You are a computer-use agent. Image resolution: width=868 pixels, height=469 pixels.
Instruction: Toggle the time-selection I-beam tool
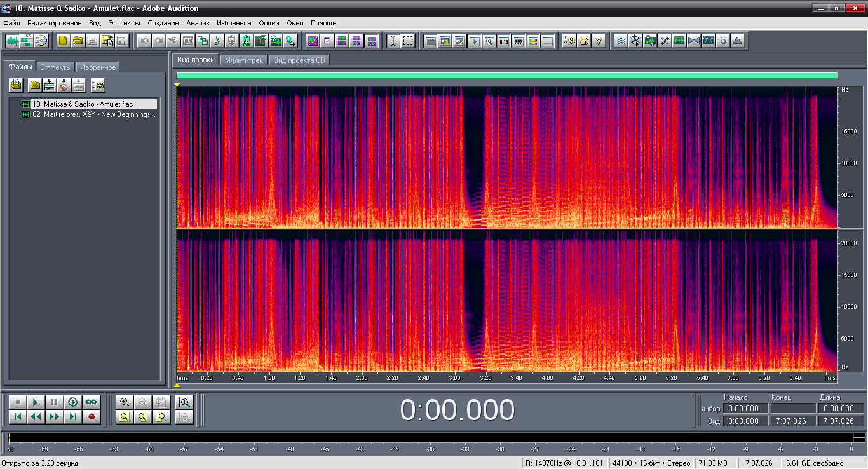[393, 41]
